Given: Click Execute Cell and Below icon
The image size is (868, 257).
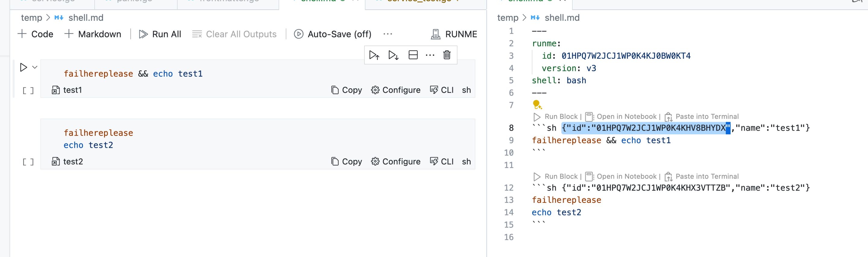Looking at the screenshot, I should 393,55.
